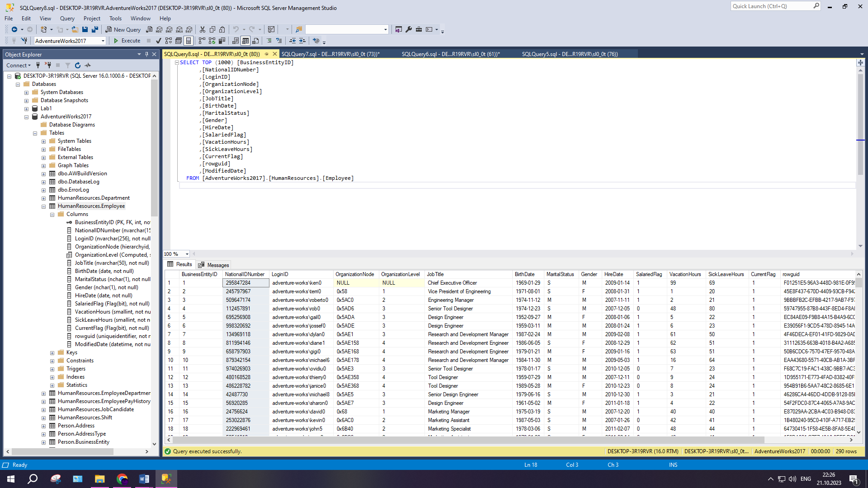This screenshot has height=488, width=868.
Task: Click Change Connection icon in SQL toolbar
Action: pos(24,41)
